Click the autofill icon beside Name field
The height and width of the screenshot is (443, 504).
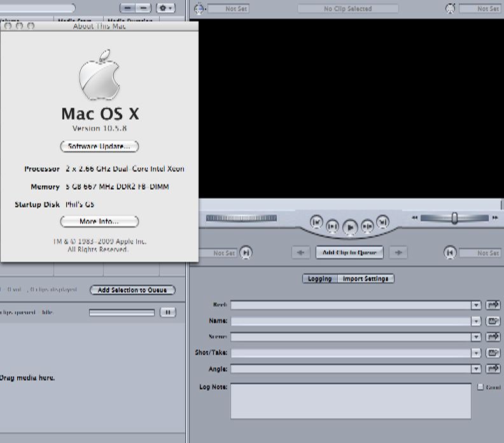point(493,321)
